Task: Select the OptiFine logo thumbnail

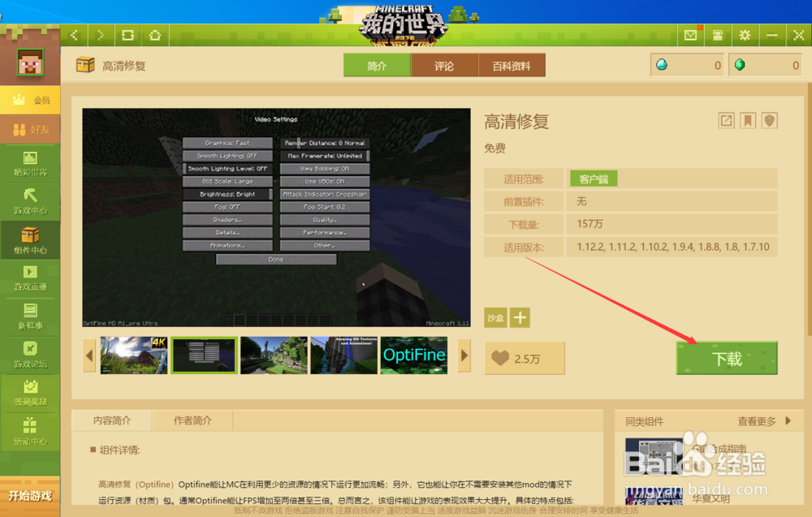Action: point(414,355)
